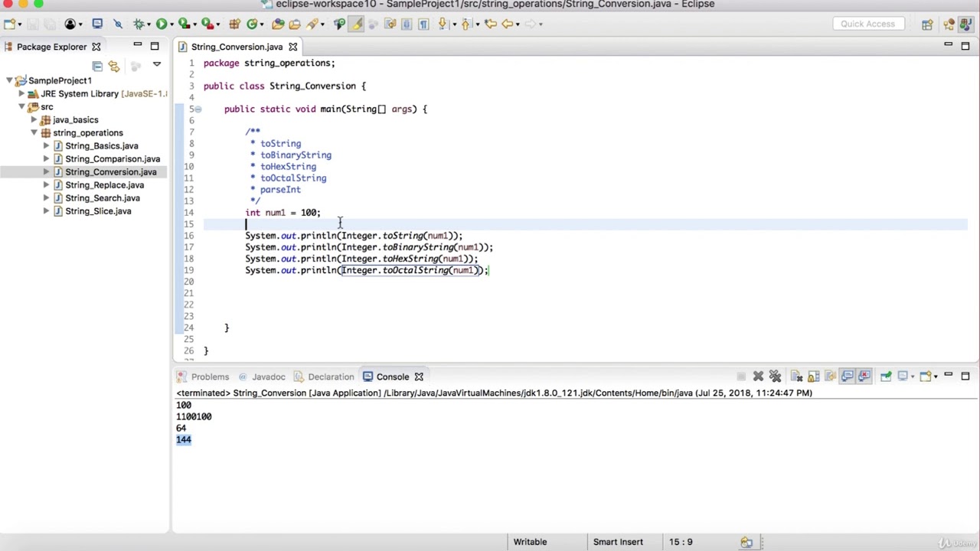Jump to Last Edit Location icon
This screenshot has width=980, height=551.
click(490, 24)
